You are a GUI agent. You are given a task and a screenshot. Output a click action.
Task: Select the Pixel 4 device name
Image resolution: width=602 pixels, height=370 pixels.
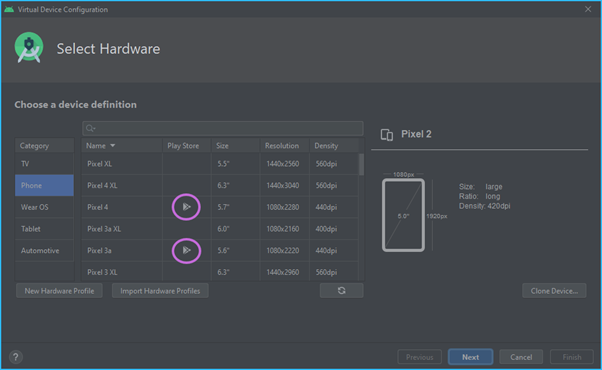98,207
